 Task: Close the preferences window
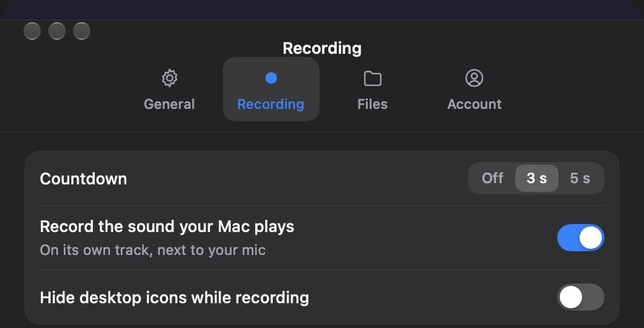click(x=32, y=31)
